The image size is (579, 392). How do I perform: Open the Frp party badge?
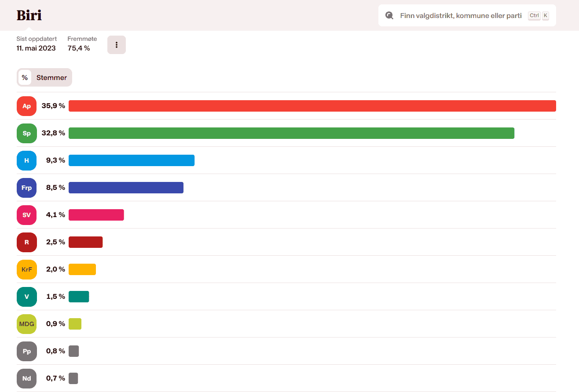pos(26,188)
